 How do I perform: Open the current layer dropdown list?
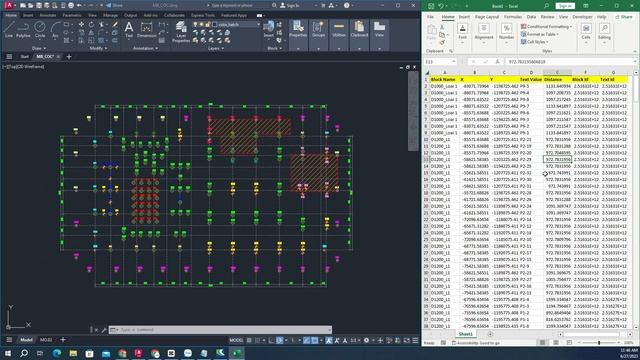pyautogui.click(x=258, y=24)
